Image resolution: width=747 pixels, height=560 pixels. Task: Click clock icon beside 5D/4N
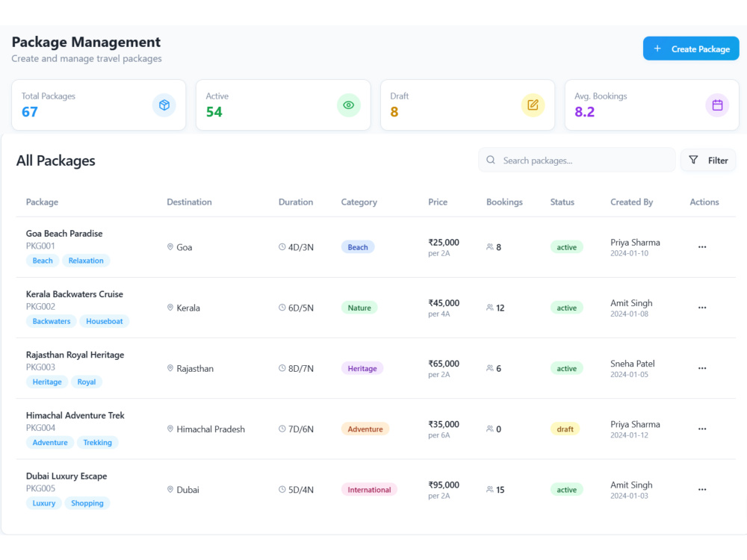click(x=282, y=490)
